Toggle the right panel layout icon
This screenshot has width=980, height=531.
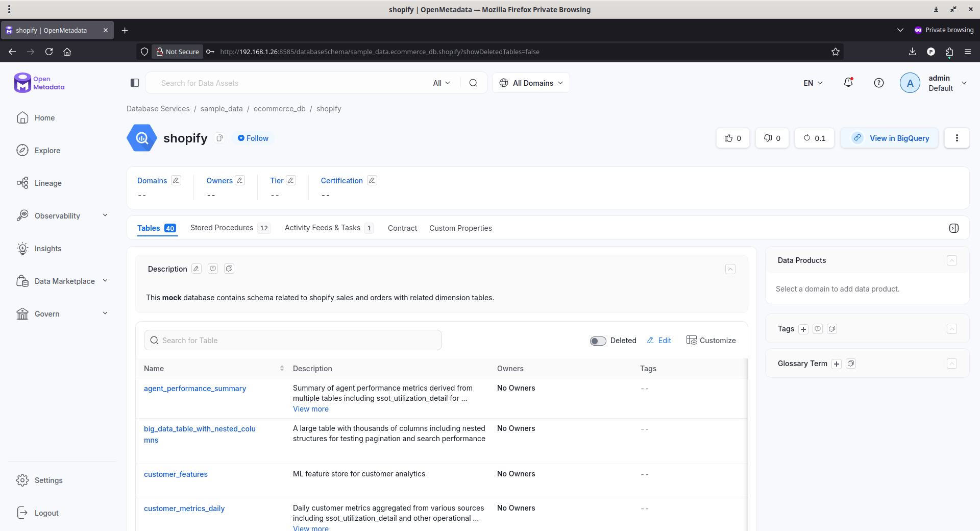coord(954,228)
